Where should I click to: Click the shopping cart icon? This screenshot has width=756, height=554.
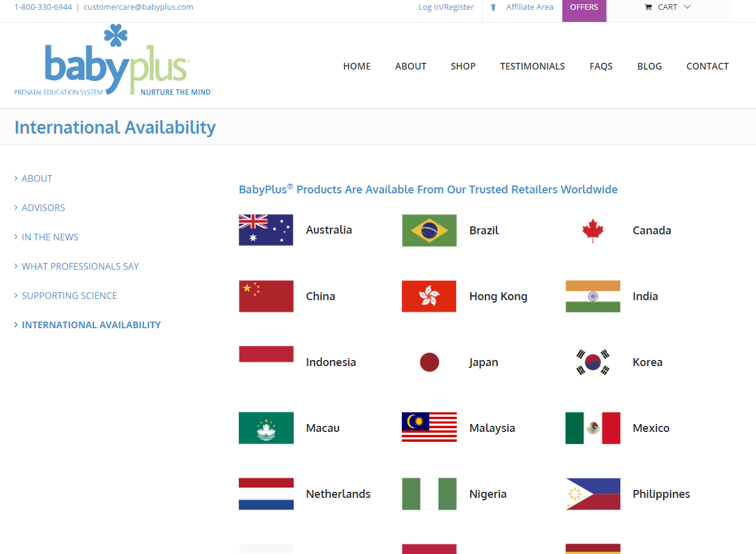649,7
